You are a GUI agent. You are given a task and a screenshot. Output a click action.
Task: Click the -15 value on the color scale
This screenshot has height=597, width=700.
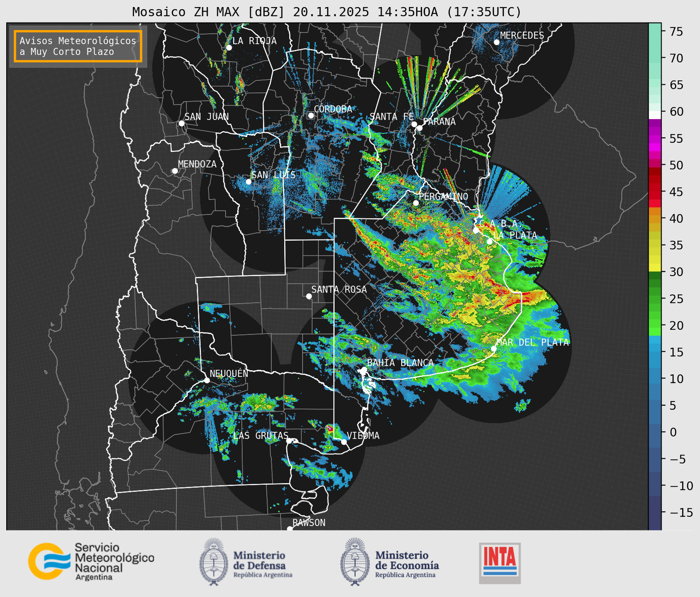click(x=681, y=512)
